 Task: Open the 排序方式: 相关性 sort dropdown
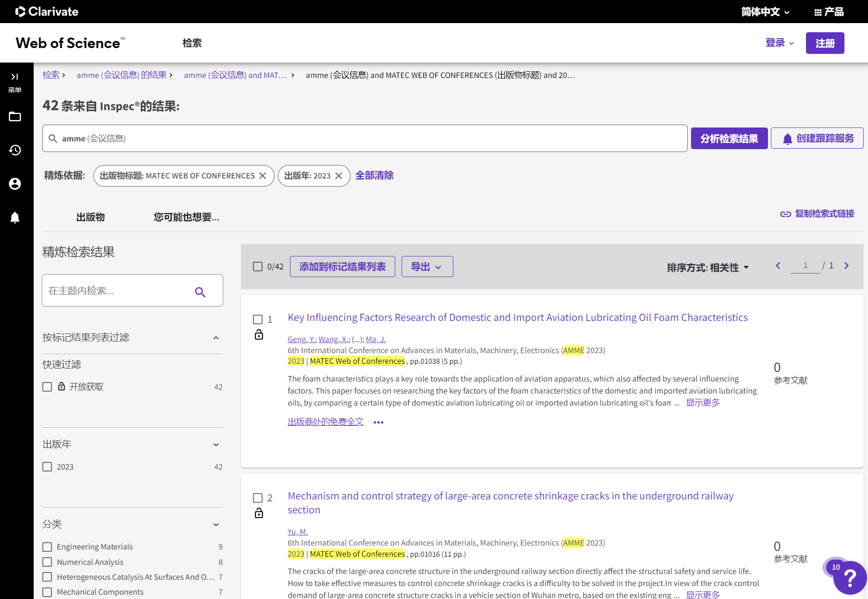coord(708,268)
